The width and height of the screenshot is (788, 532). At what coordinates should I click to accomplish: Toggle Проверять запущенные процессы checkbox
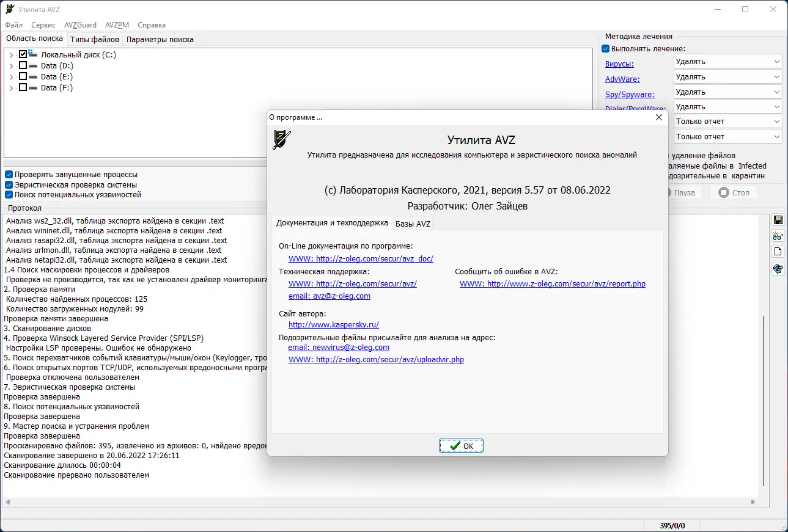[9, 175]
